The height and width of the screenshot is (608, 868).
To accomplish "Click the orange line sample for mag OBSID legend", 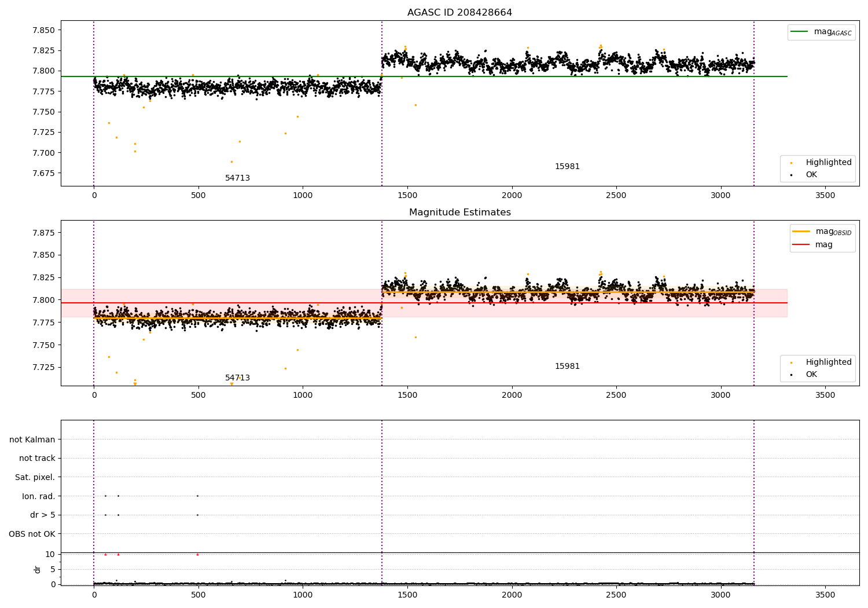I will point(801,232).
